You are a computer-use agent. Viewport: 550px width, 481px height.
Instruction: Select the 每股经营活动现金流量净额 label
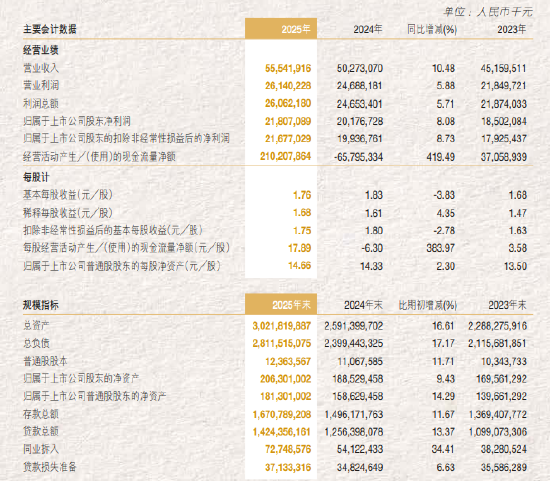coord(126,248)
